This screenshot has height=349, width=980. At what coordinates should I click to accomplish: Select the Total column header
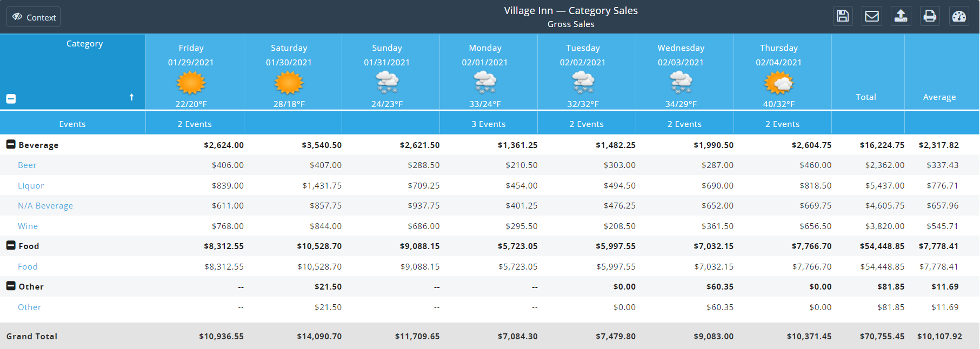point(865,97)
